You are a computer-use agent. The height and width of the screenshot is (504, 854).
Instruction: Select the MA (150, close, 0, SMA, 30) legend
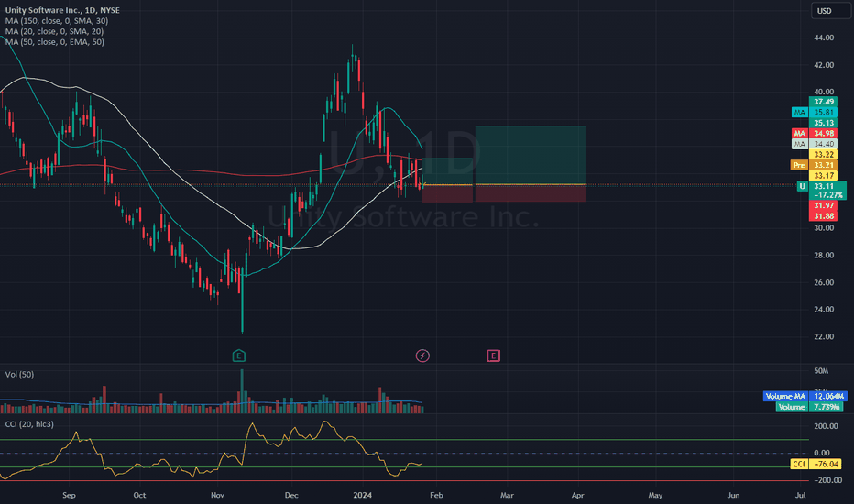57,21
